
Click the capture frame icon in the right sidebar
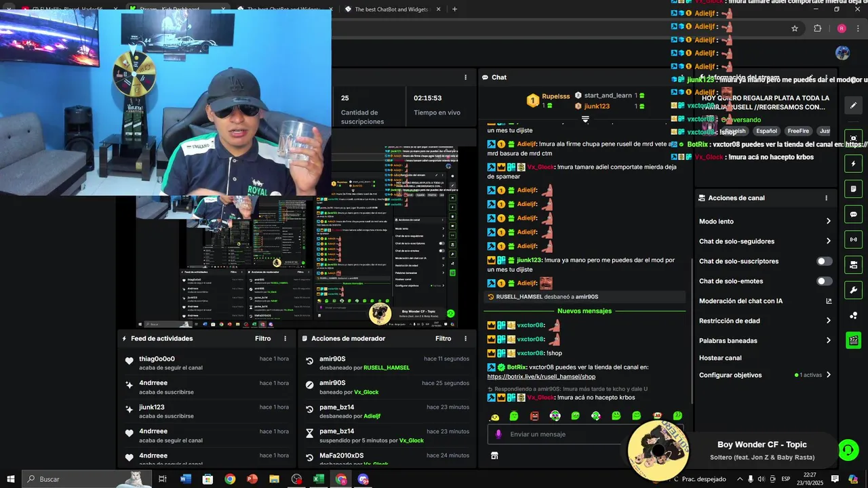click(x=853, y=138)
